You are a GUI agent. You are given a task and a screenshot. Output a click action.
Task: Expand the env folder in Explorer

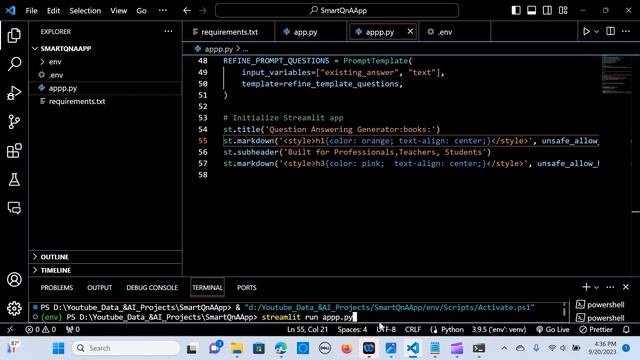55,62
